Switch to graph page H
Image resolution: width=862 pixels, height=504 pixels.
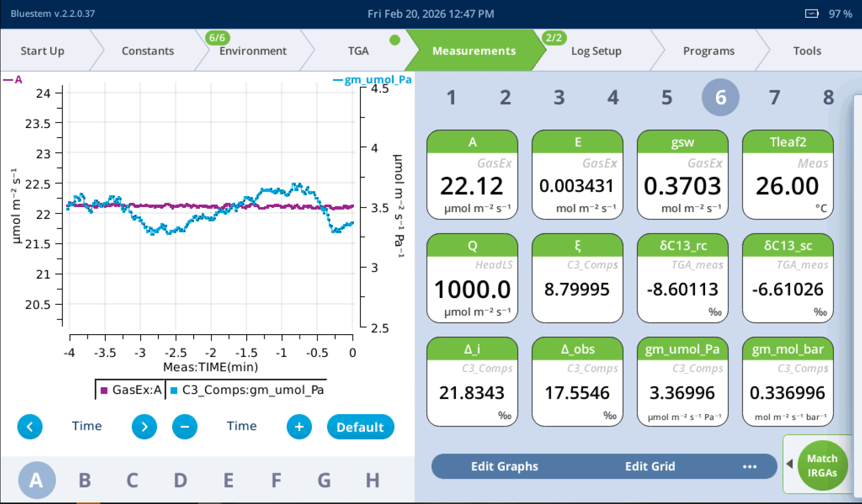click(372, 480)
